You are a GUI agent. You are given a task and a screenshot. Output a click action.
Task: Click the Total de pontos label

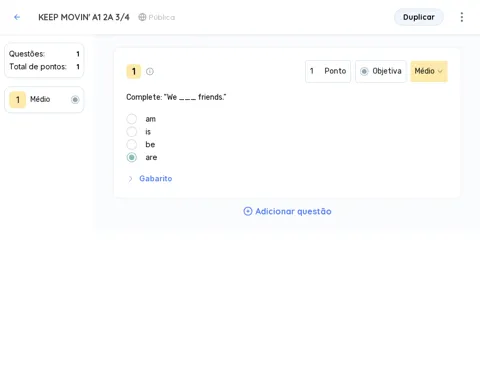click(38, 67)
